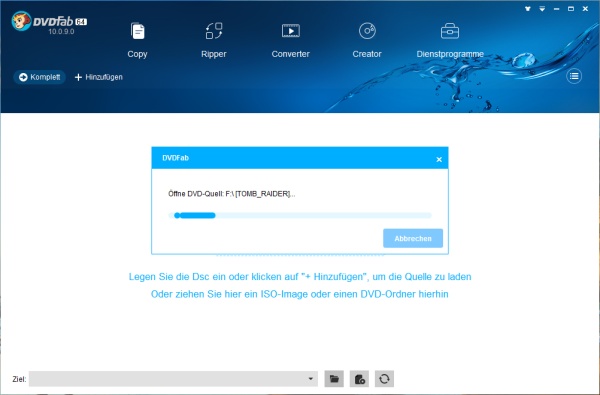600x395 pixels.
Task: Expand the Ziel destination dropdown
Action: (310, 379)
